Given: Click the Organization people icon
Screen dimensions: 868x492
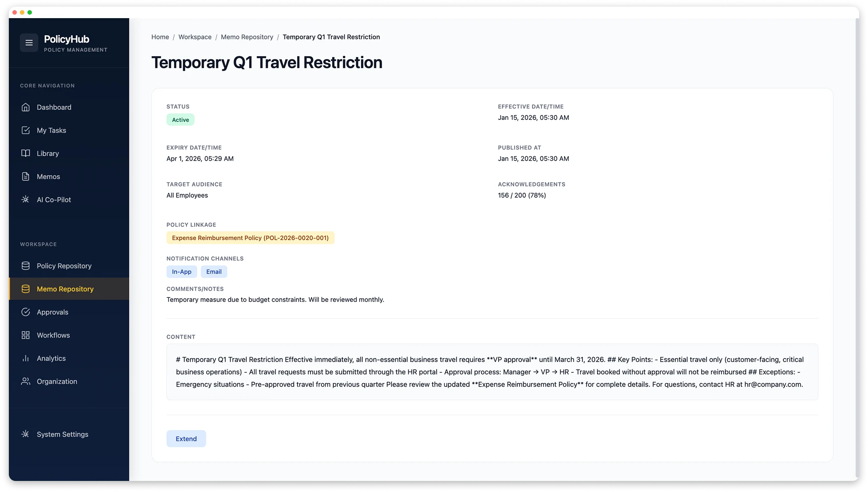Looking at the screenshot, I should (x=26, y=381).
